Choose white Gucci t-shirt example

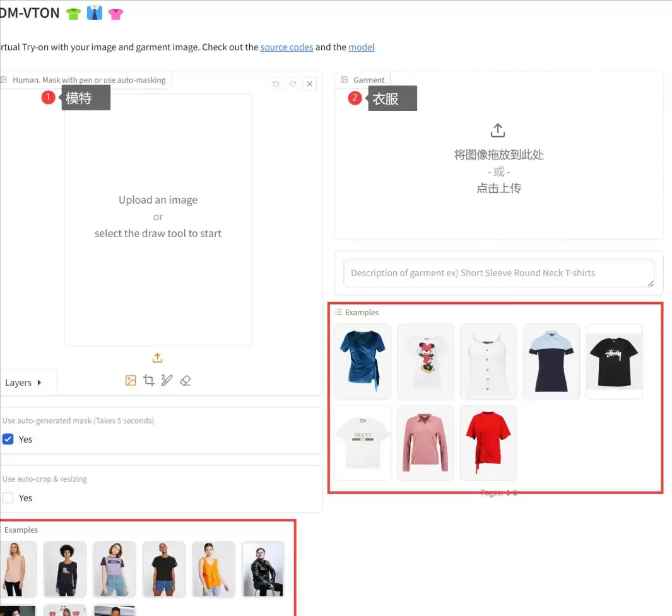click(x=363, y=443)
